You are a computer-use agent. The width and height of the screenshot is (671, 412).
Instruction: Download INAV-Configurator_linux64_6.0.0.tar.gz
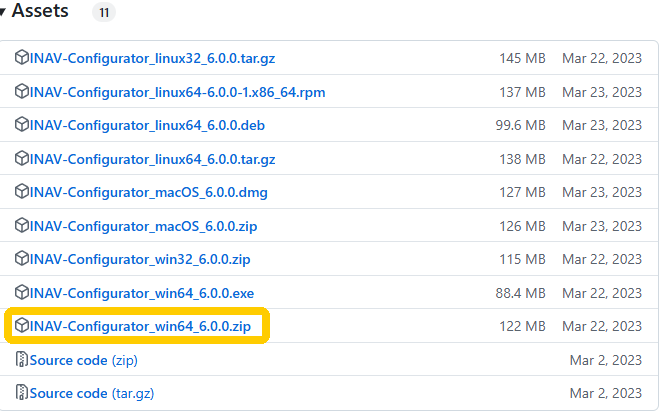click(x=152, y=159)
